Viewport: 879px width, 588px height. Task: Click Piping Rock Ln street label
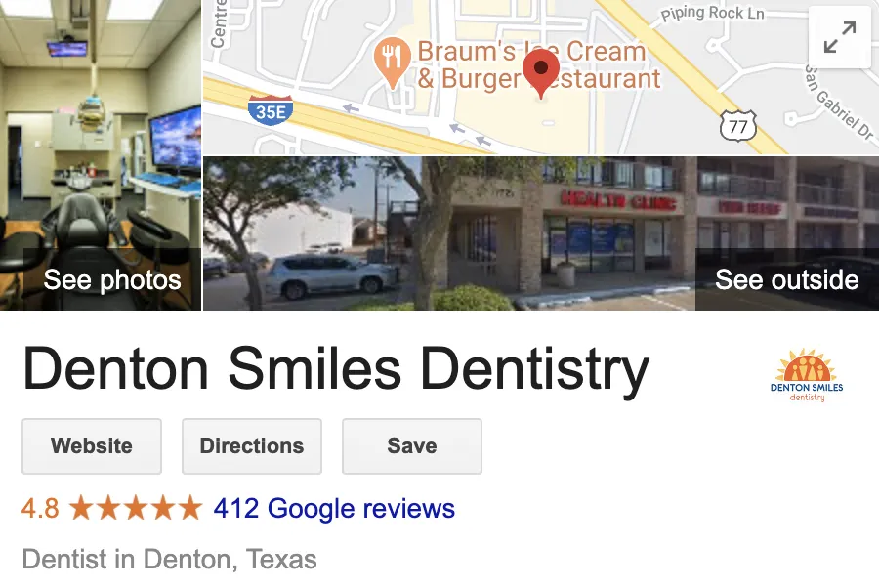pos(713,13)
